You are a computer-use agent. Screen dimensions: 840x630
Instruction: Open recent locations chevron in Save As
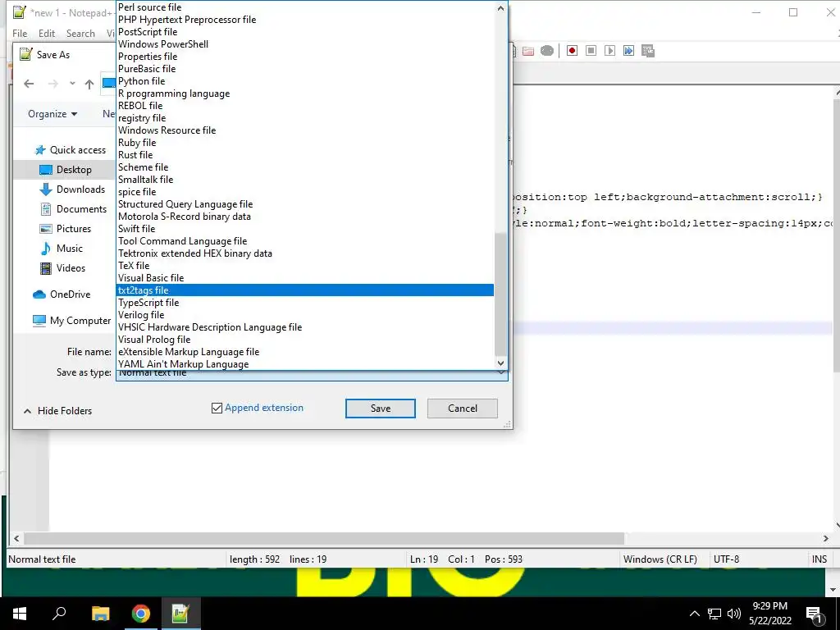[72, 84]
